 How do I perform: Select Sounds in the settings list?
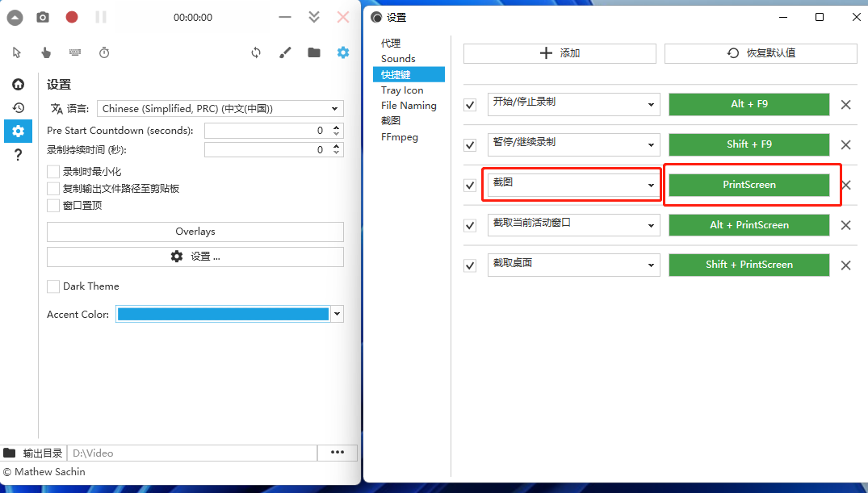click(x=398, y=59)
